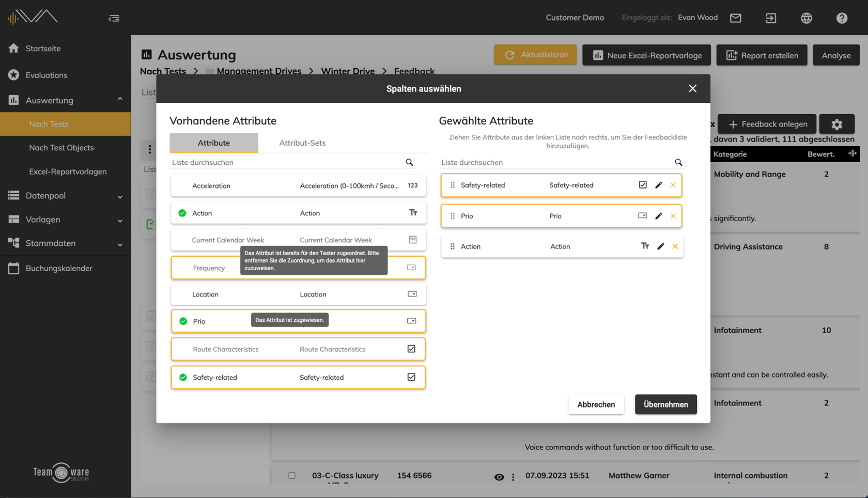The image size is (868, 498).
Task: Click dropdown type icon in Location row
Action: [412, 294]
